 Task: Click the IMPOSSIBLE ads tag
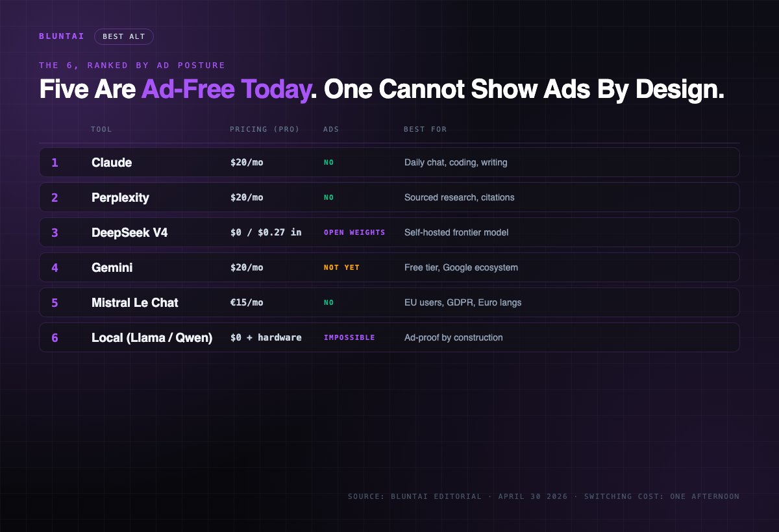[349, 337]
